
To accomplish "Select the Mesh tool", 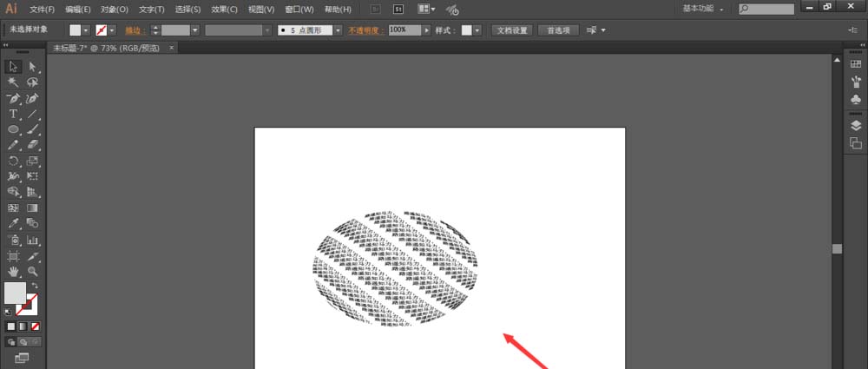I will 13,208.
